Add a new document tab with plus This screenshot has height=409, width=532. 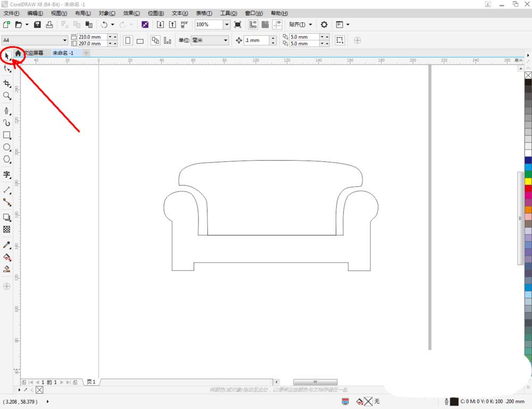tap(86, 53)
